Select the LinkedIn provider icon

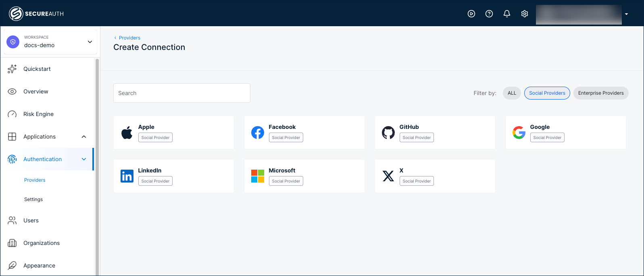[127, 176]
